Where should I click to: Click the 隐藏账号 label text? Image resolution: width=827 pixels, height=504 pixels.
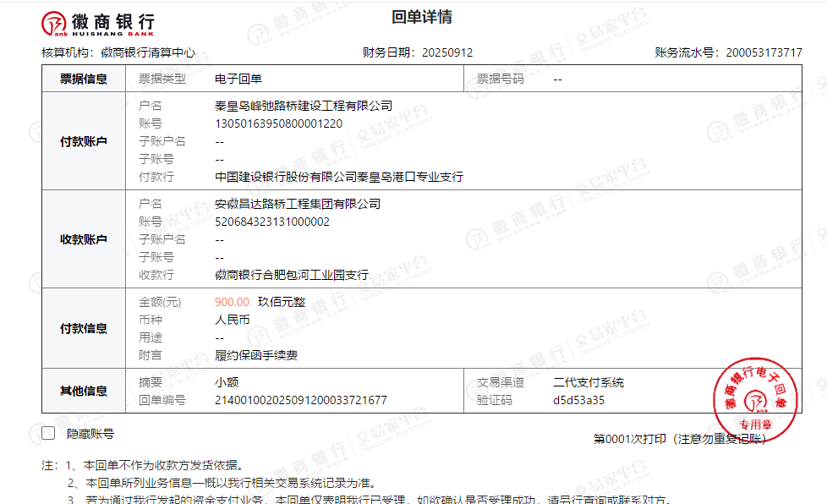click(x=90, y=434)
